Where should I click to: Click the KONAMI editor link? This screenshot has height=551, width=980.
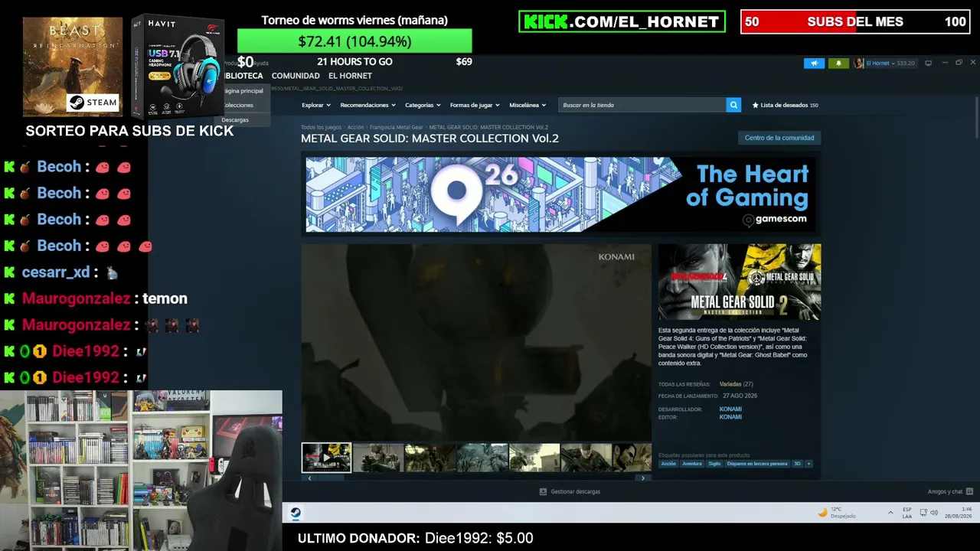730,417
